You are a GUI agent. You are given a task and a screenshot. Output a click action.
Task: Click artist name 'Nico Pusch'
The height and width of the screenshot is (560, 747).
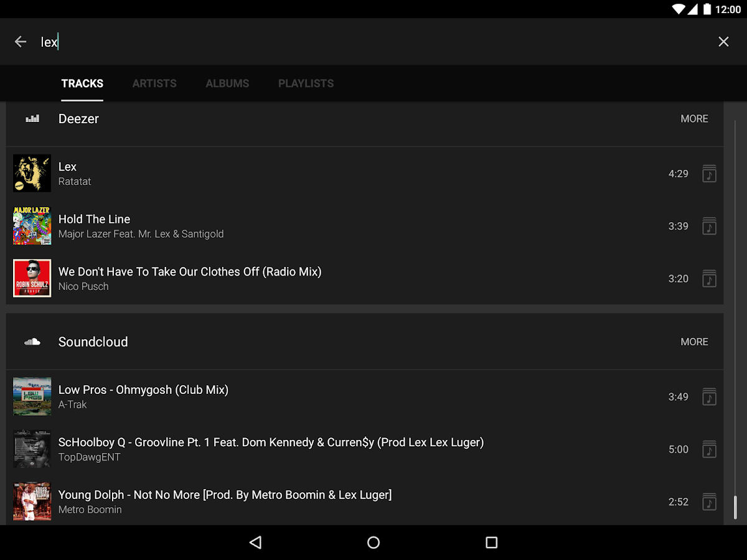pyautogui.click(x=83, y=287)
